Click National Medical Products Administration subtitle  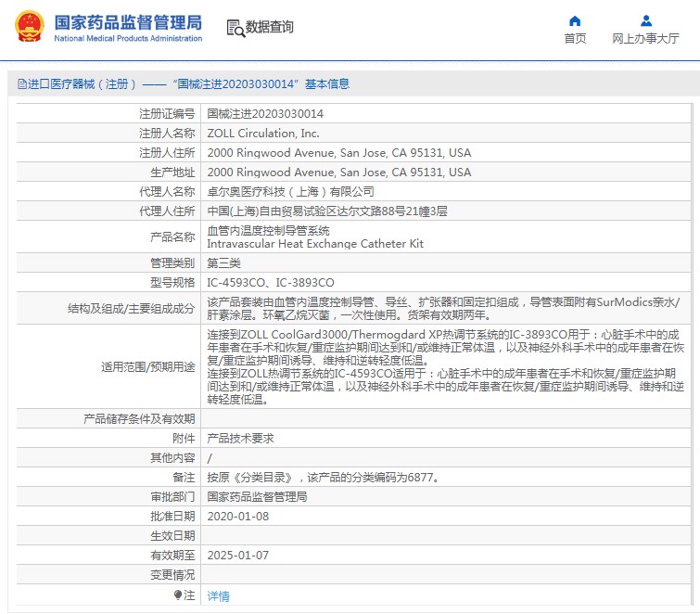click(128, 38)
